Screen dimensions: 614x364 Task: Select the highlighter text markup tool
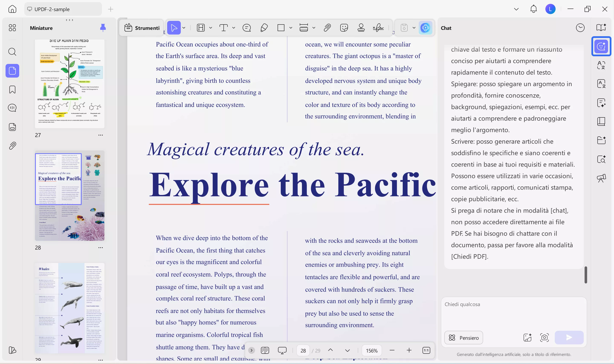201,28
